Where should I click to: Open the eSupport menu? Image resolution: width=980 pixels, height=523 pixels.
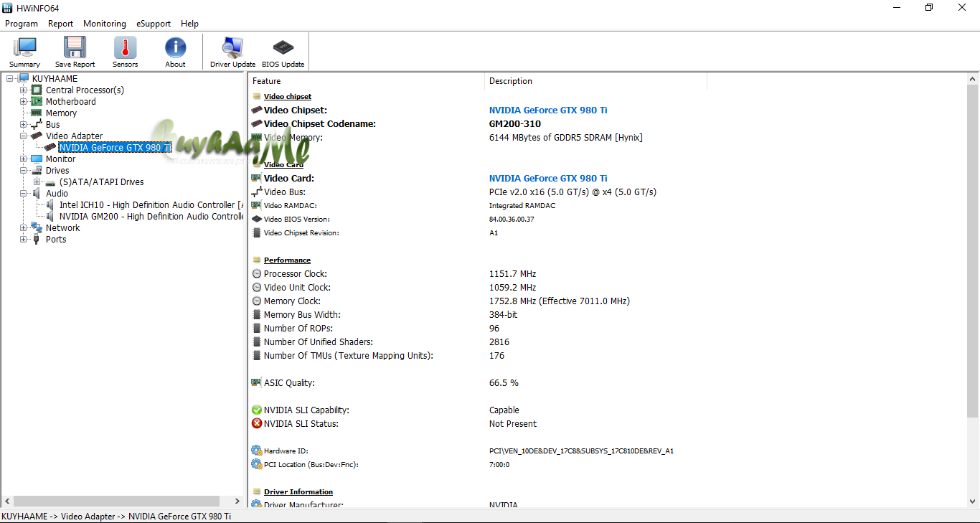[x=154, y=23]
